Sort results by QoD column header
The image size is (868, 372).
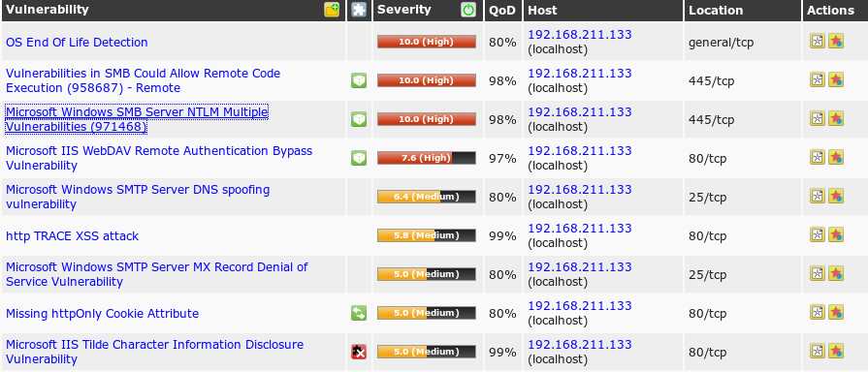tap(502, 10)
